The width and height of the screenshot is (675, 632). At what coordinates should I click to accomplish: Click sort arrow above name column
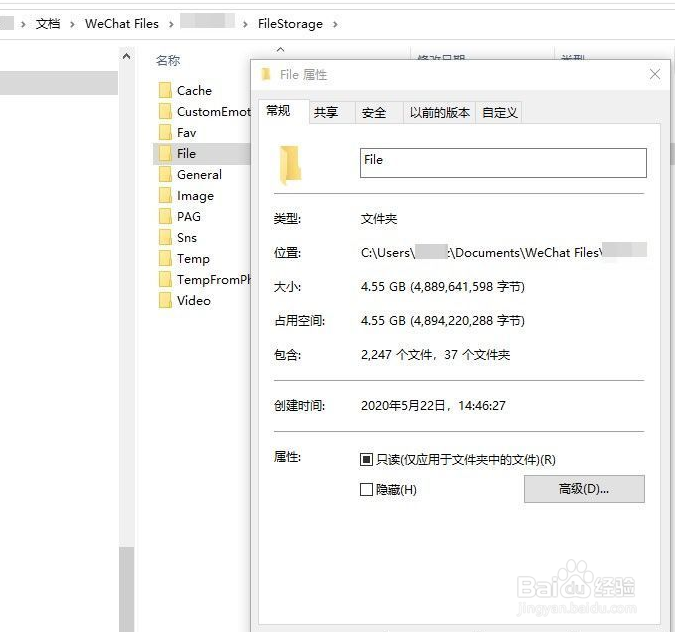tap(281, 50)
